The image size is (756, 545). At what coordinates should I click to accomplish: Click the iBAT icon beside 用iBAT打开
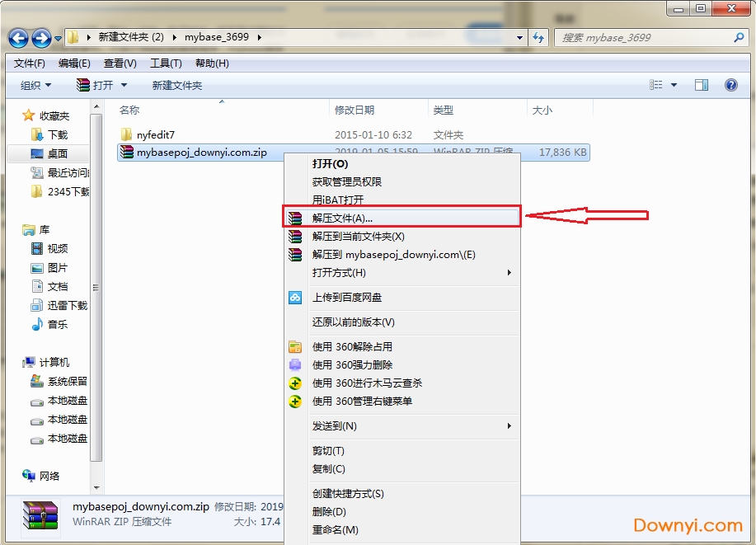click(x=295, y=199)
